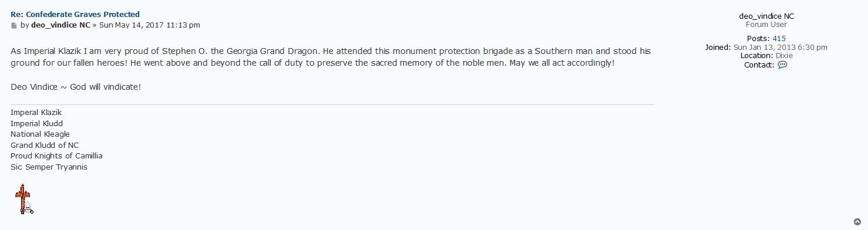This screenshot has width=868, height=230.
Task: Open the post title "Re: Confederate Graves Protected"
Action: (75, 14)
